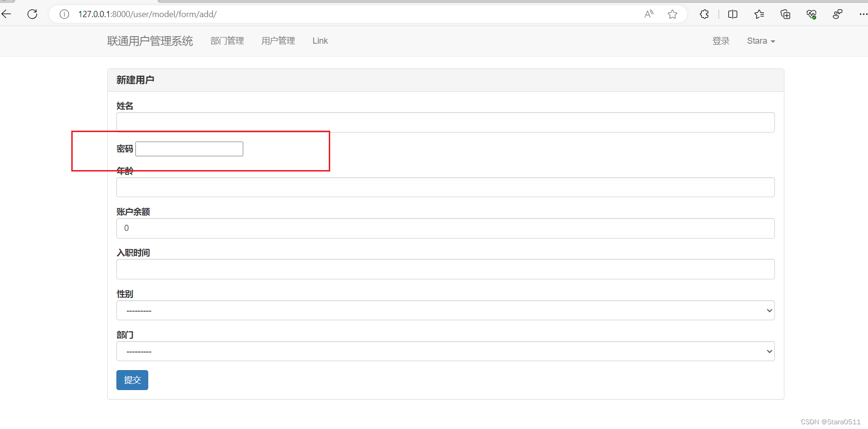Open the profile sharing icon in toolbar
Viewport: 868px width, 429px height.
pyautogui.click(x=838, y=14)
